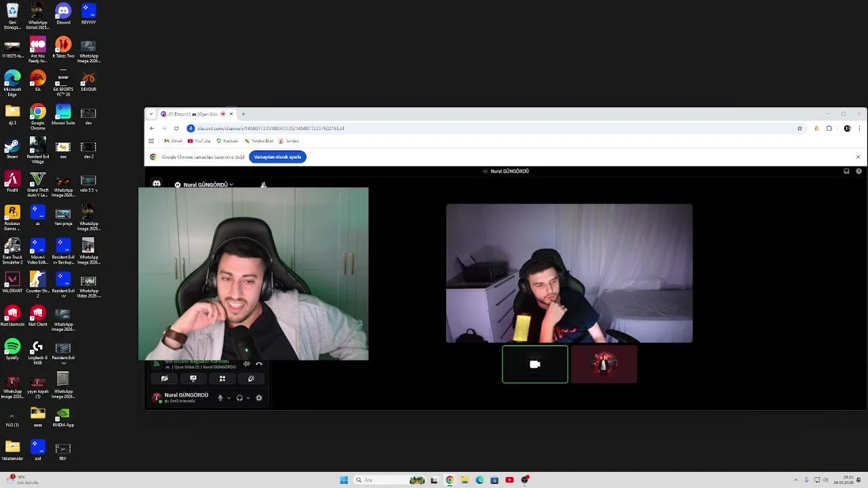This screenshot has width=868, height=488.
Task: Open the Discord activities button
Action: tap(222, 379)
